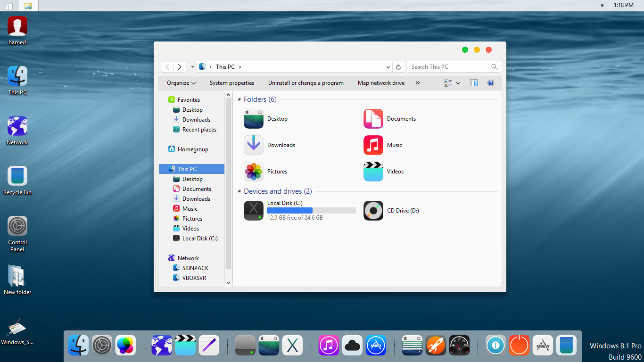
Task: Expand the change view options dropdown
Action: click(x=458, y=83)
